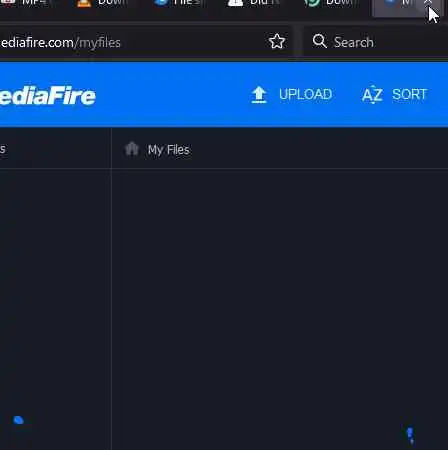Switch to the File browser tab
Image resolution: width=448 pixels, height=450 pixels.
[178, 3]
